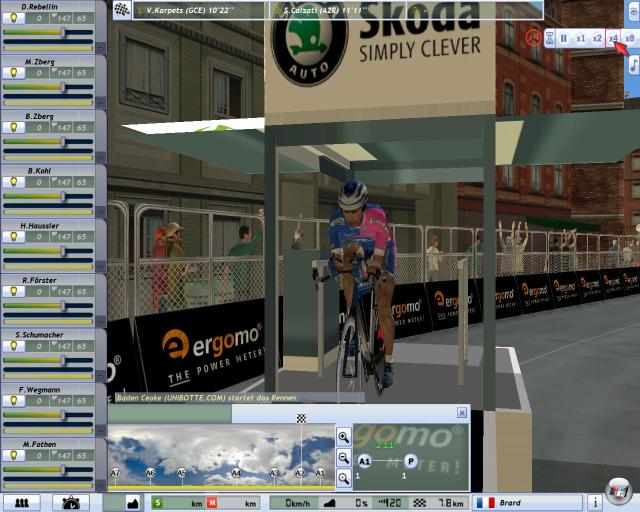Click the stage profile mountain icon

click(x=133, y=503)
